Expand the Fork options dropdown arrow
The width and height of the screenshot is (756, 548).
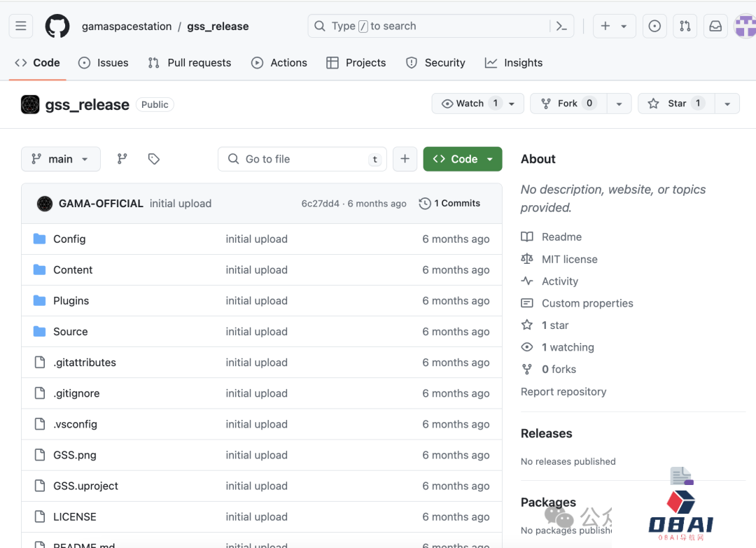point(619,104)
